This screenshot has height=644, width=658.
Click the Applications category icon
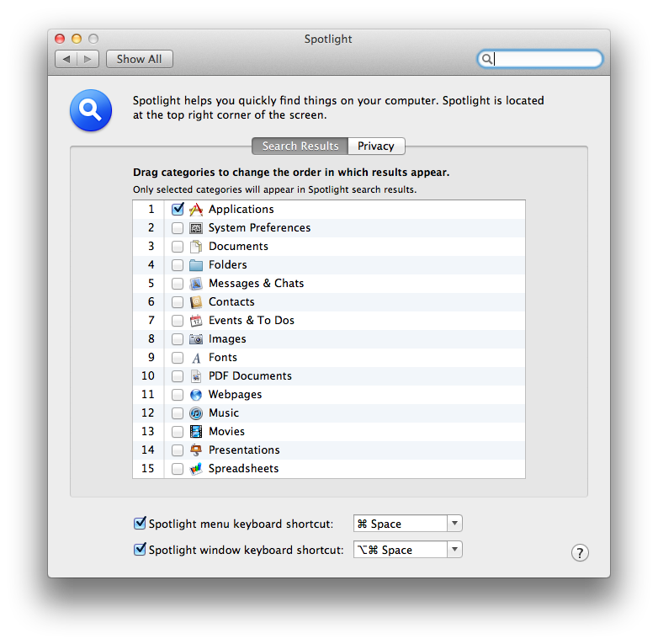tap(196, 209)
